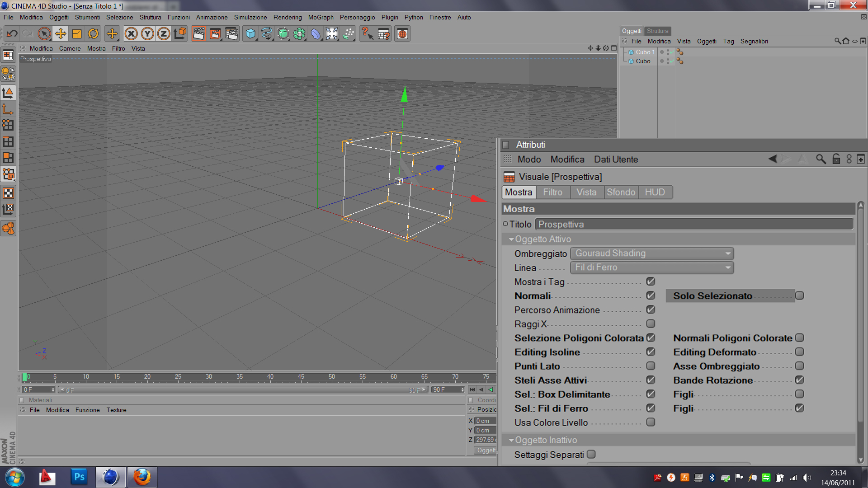Click the Undo arrow icon
Screen dimensions: 868x488
click(x=12, y=34)
